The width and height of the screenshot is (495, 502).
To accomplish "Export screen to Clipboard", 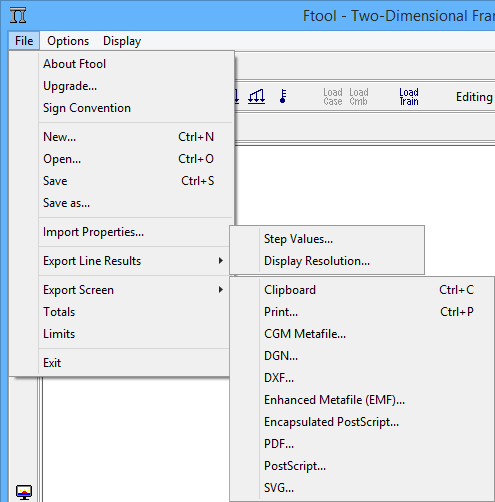I will click(362, 290).
